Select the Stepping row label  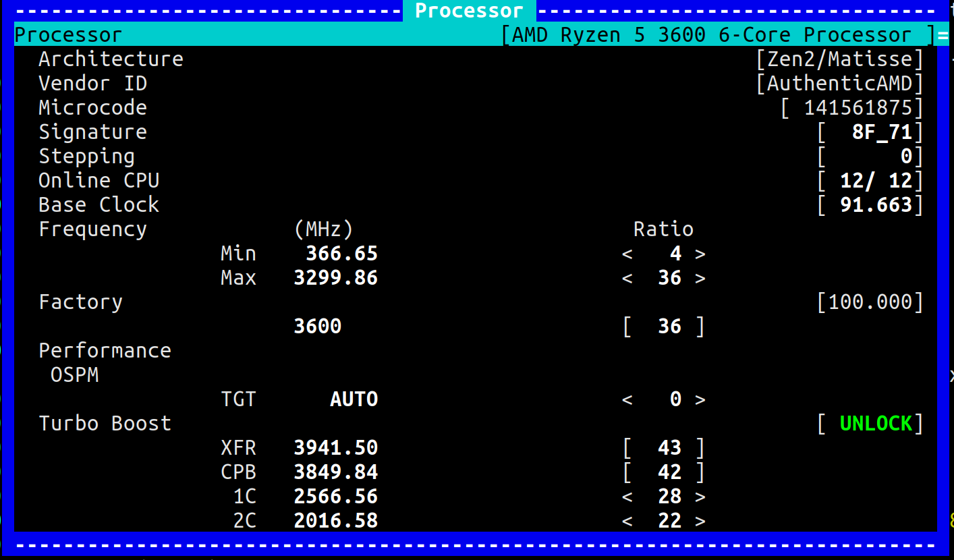click(86, 157)
